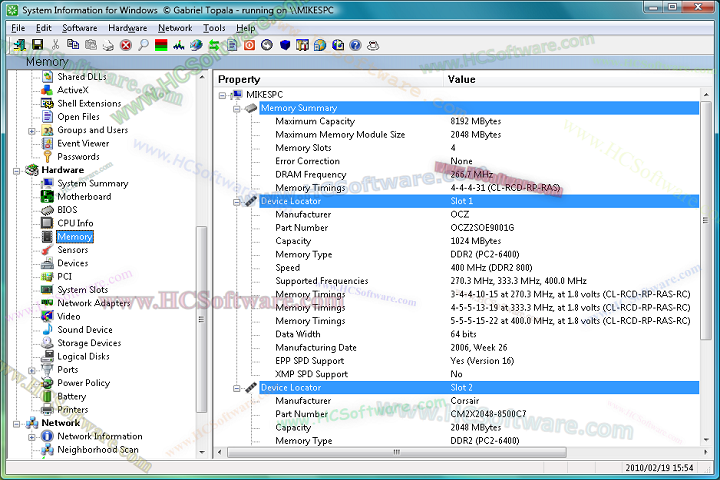
Task: Collapse the Hardware tree section
Action: (x=17, y=171)
